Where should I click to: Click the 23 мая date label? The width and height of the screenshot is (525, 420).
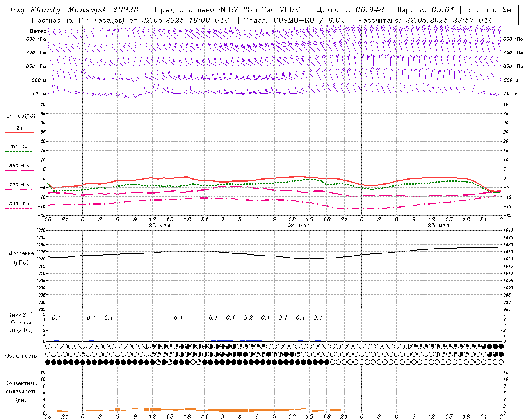pos(160,226)
